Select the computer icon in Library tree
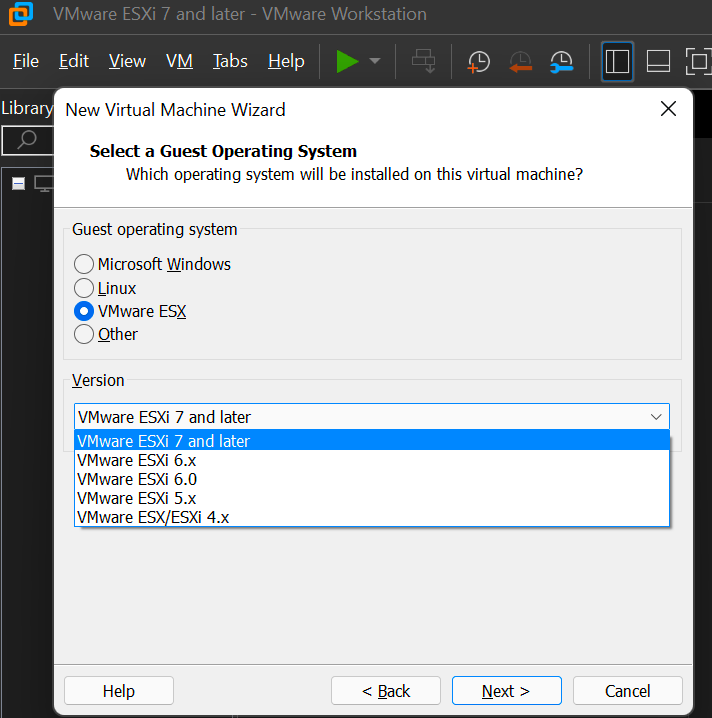The height and width of the screenshot is (718, 712). (44, 184)
